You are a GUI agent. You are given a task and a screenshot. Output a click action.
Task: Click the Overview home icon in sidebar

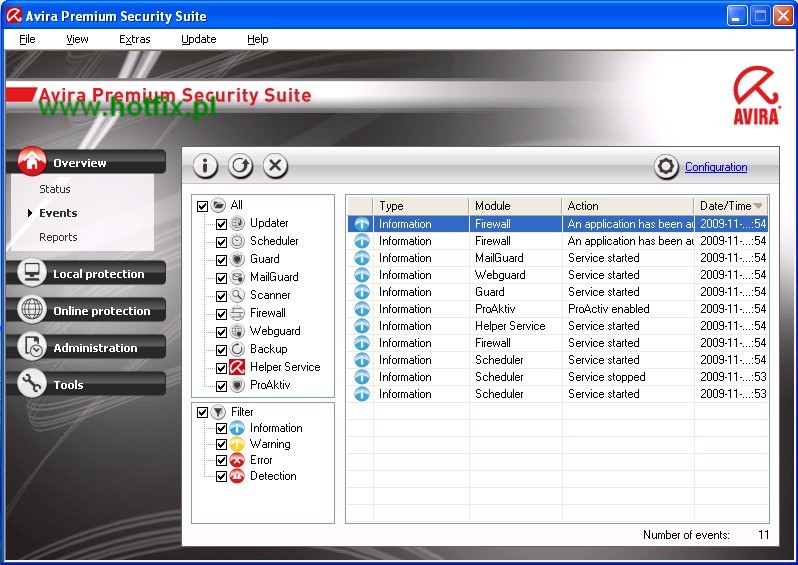tap(32, 161)
